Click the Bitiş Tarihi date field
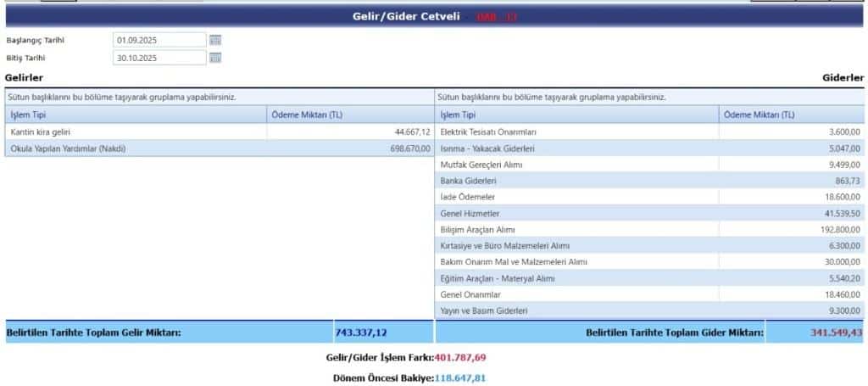This screenshot has width=868, height=386. tap(159, 58)
